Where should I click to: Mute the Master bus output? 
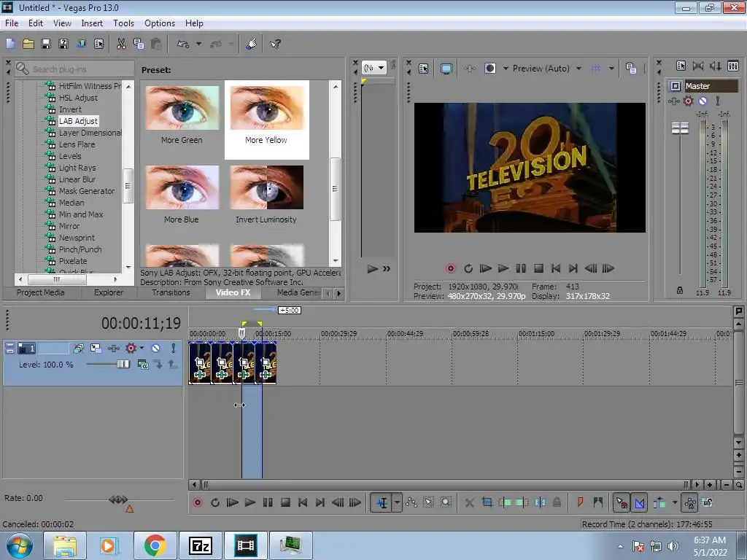[x=703, y=101]
